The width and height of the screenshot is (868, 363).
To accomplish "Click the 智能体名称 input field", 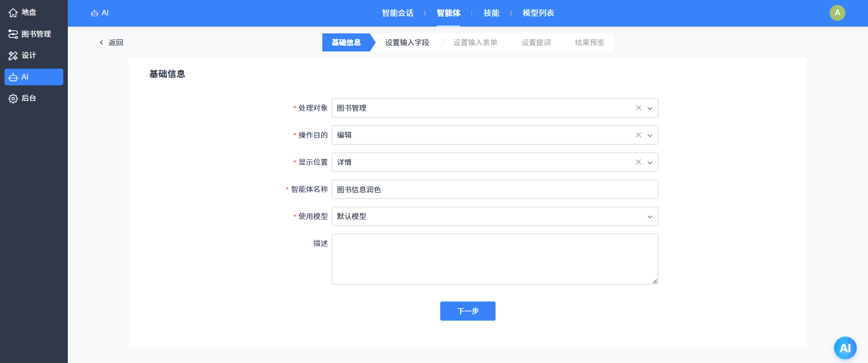I will pyautogui.click(x=495, y=189).
